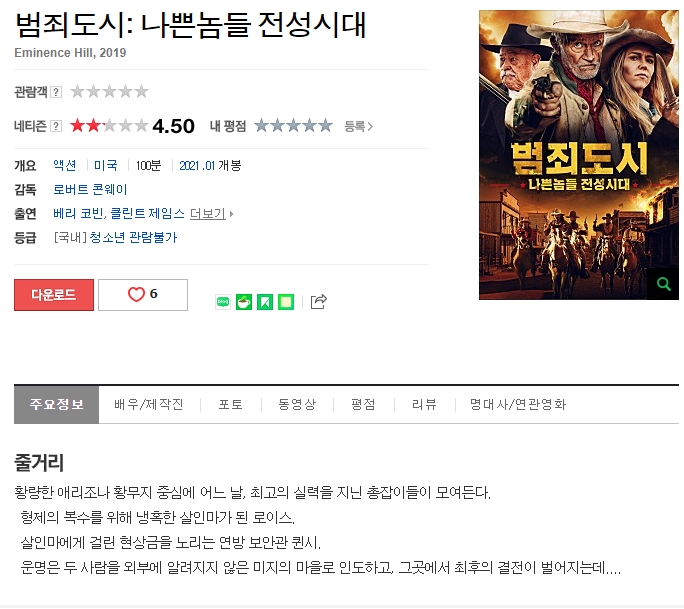This screenshot has width=684, height=609.
Task: Switch to the 배우/제작진 tab
Action: click(x=149, y=404)
